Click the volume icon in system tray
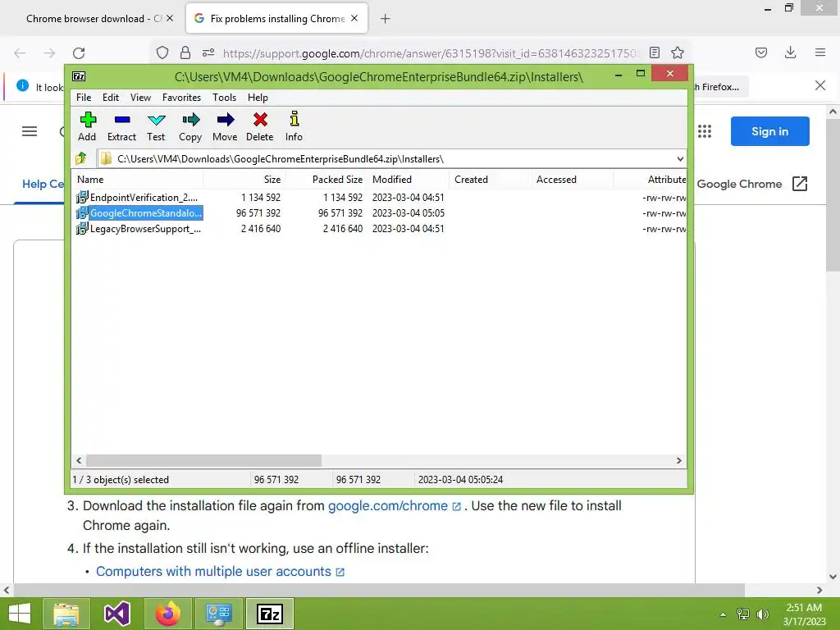Screen dimensions: 840x630 [763, 614]
